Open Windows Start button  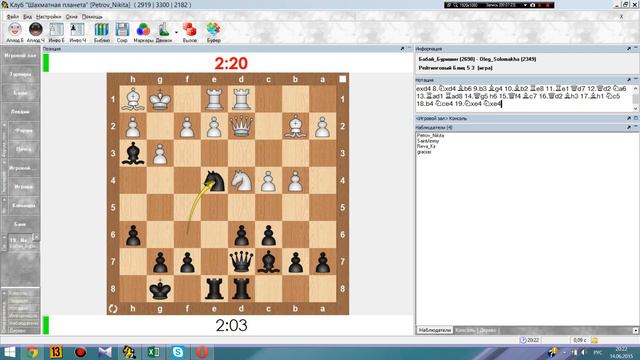(x=9, y=352)
